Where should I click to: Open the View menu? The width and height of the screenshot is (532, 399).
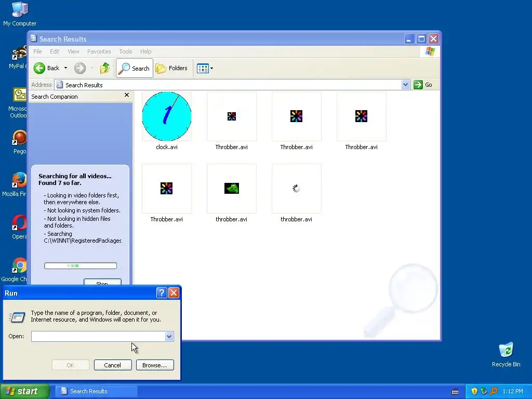coord(73,51)
